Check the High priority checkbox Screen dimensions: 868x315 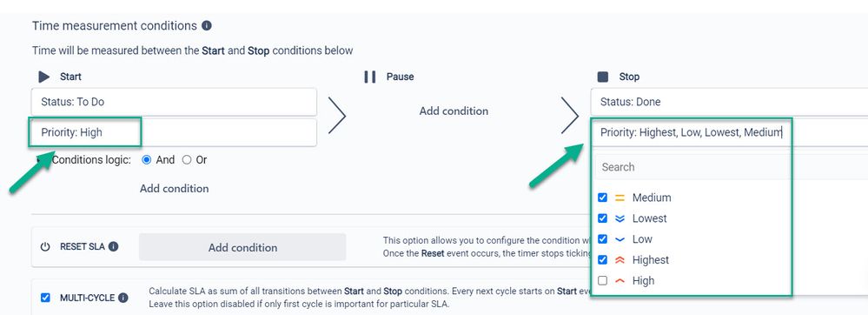(603, 280)
